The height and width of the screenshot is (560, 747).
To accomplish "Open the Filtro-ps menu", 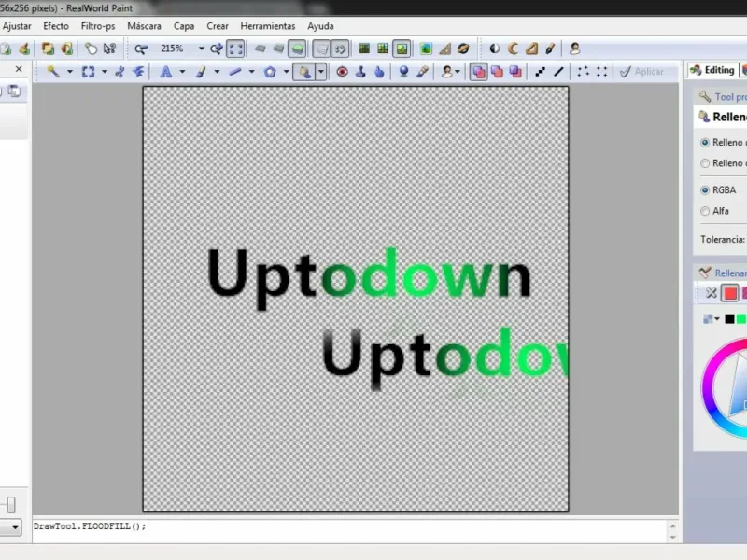I will click(98, 26).
